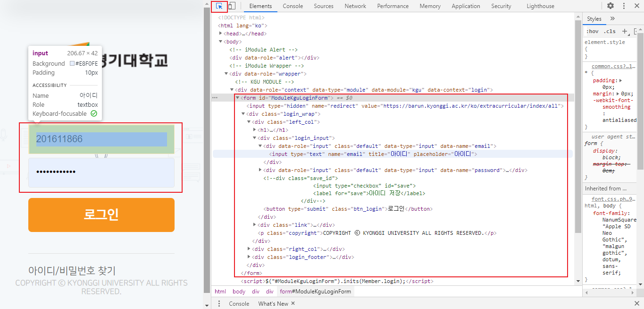
Task: Toggle the device toolbar icon
Action: 232,6
